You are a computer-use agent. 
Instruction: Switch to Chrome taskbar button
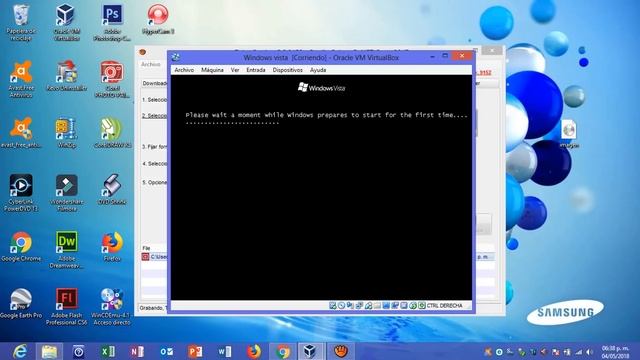coord(282,351)
